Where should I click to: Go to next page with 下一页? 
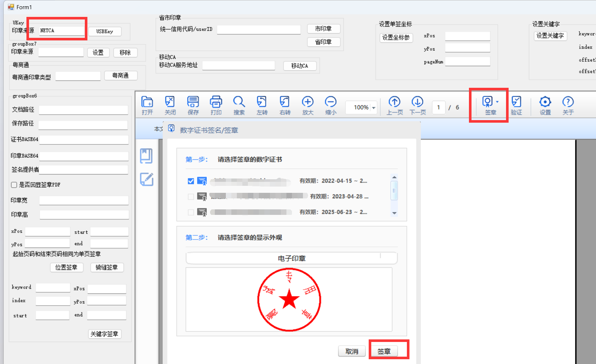(418, 105)
